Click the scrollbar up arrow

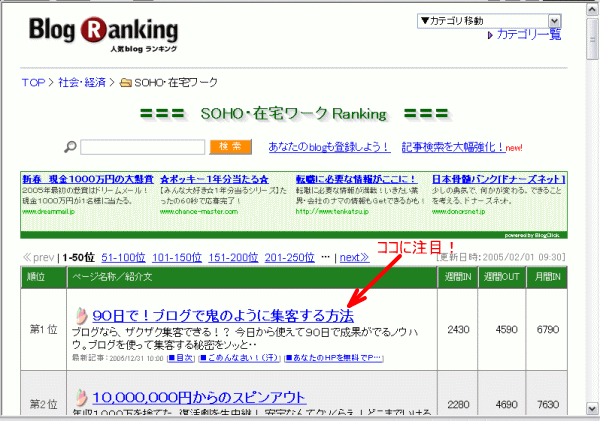[x=593, y=10]
